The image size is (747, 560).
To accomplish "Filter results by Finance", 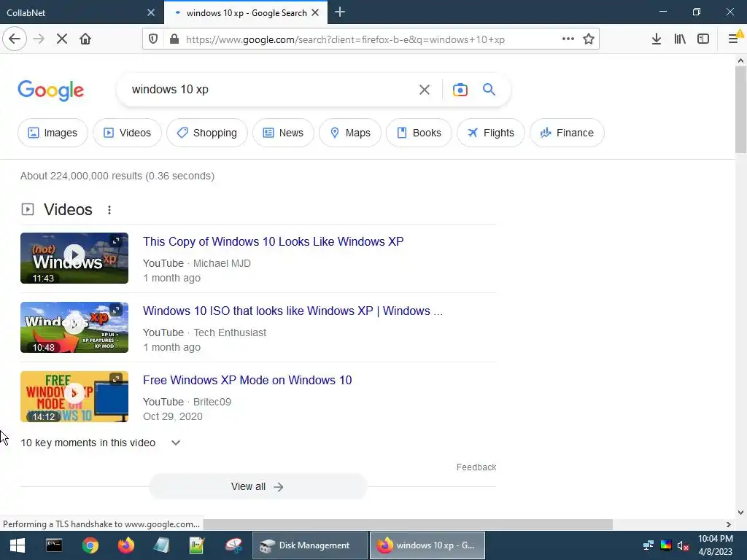I will [x=567, y=133].
